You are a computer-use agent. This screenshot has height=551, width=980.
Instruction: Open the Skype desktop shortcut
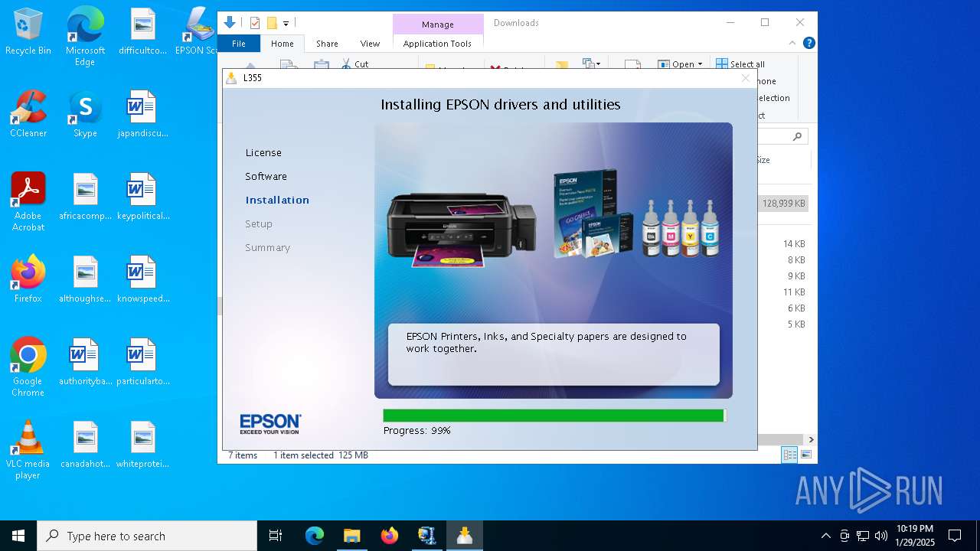[85, 115]
